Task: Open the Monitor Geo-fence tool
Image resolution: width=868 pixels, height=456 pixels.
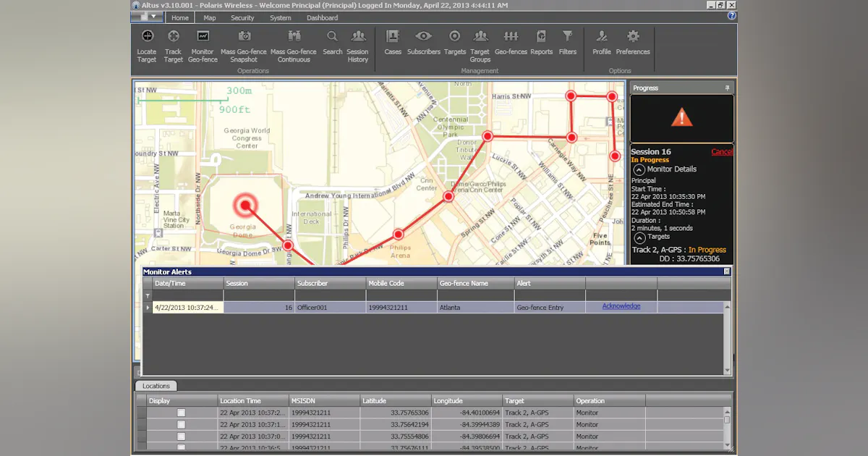Action: point(203,36)
